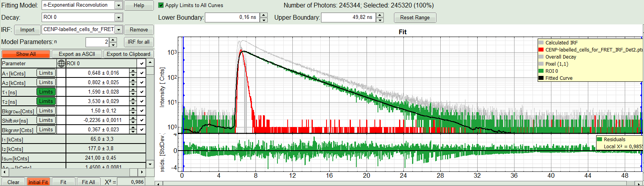
Task: Open the IRF file selection dropdown
Action: (x=119, y=29)
